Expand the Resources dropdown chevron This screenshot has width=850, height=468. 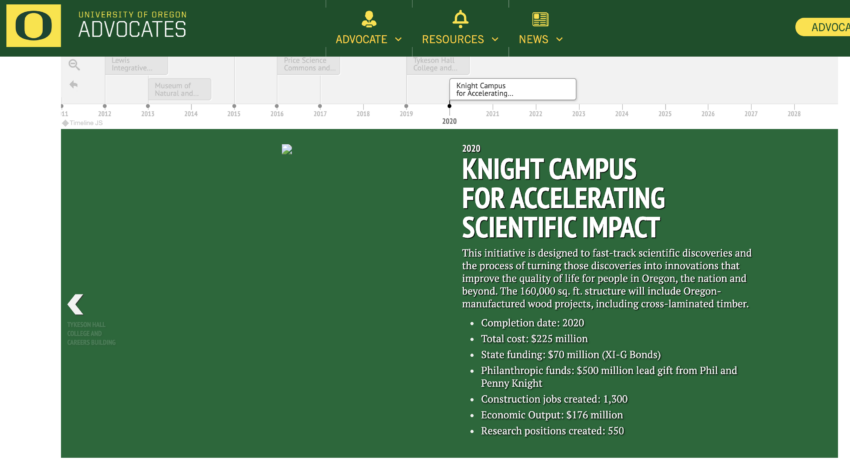pos(495,39)
